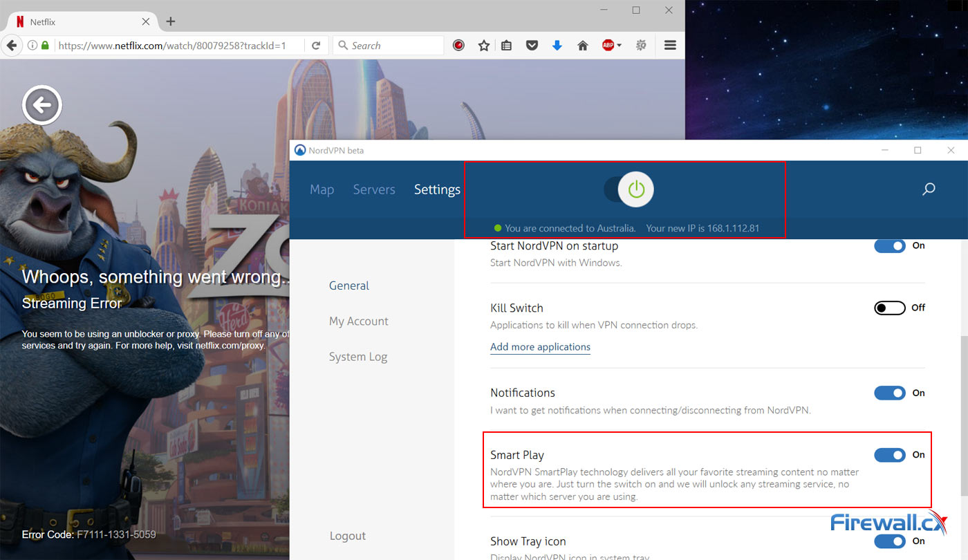This screenshot has height=560, width=968.
Task: Enable the Kill Switch toggle
Action: coord(890,308)
